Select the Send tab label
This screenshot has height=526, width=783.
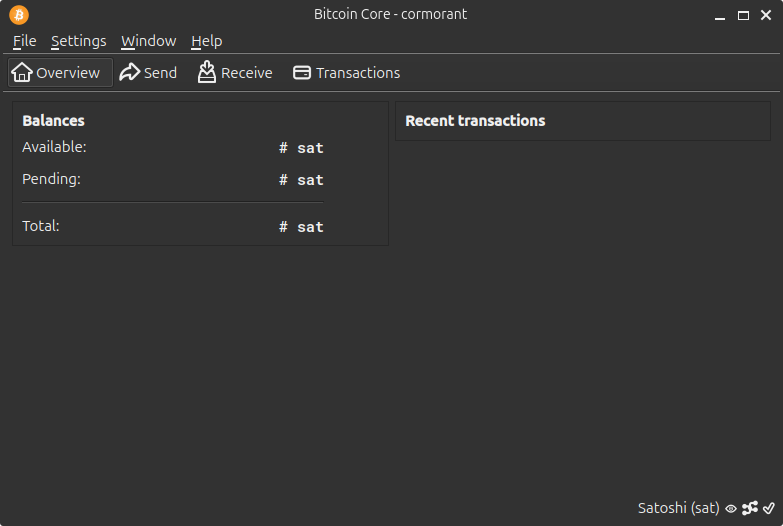[x=160, y=73]
